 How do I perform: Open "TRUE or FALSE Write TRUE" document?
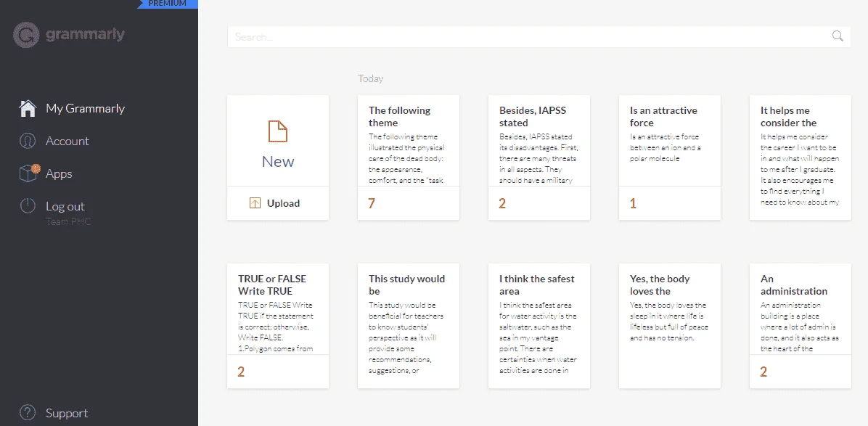278,326
